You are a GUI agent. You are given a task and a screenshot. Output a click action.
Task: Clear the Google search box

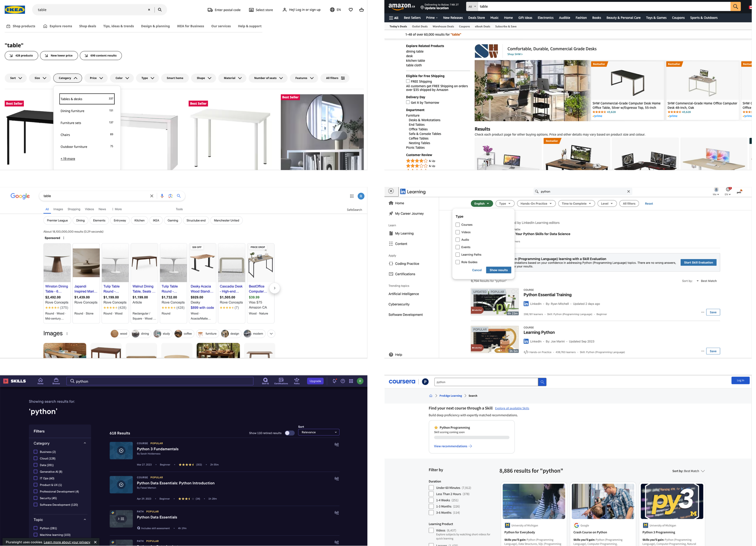(152, 196)
